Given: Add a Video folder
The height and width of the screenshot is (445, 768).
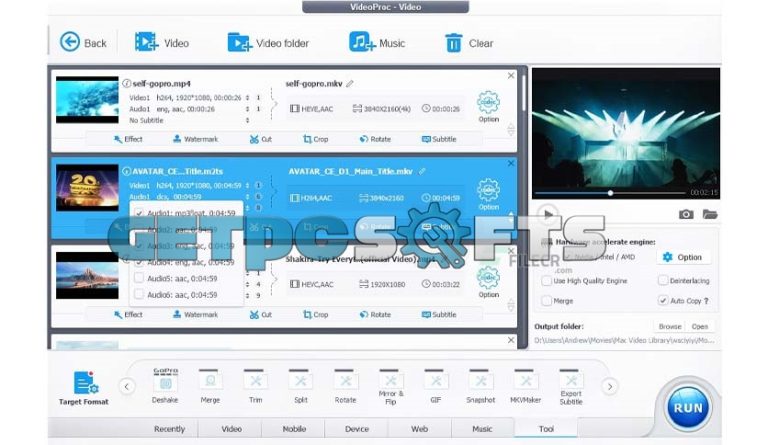Looking at the screenshot, I should 268,43.
